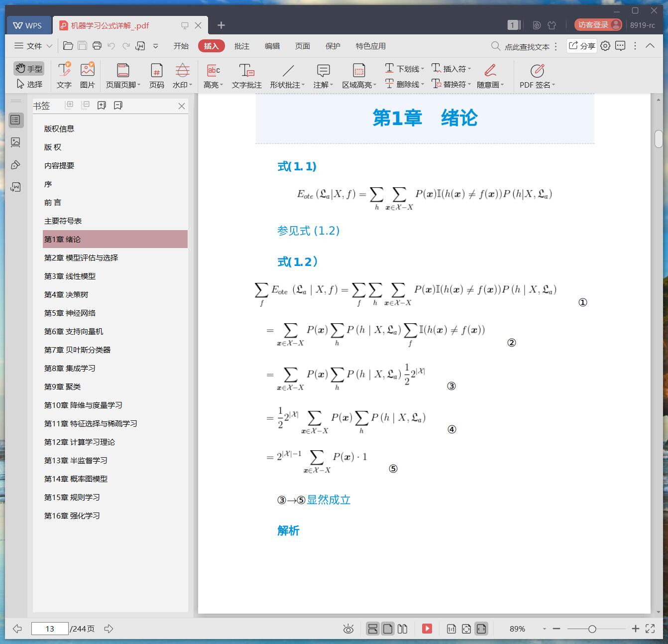Open the thumbnail panel icon in sidebar
The height and width of the screenshot is (644, 668).
coord(16,142)
